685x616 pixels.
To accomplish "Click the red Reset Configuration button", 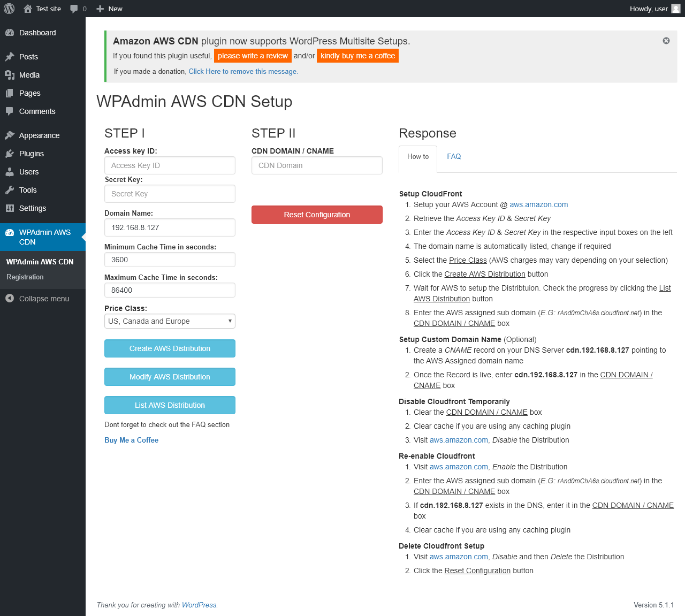I will 317,215.
